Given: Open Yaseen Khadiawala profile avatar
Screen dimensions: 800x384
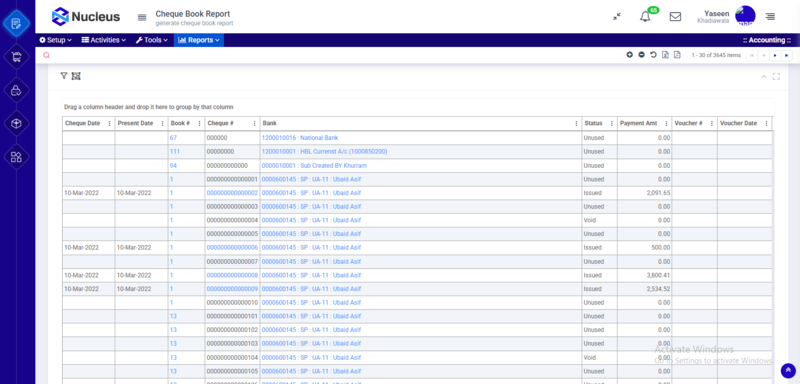Looking at the screenshot, I should pos(745,16).
